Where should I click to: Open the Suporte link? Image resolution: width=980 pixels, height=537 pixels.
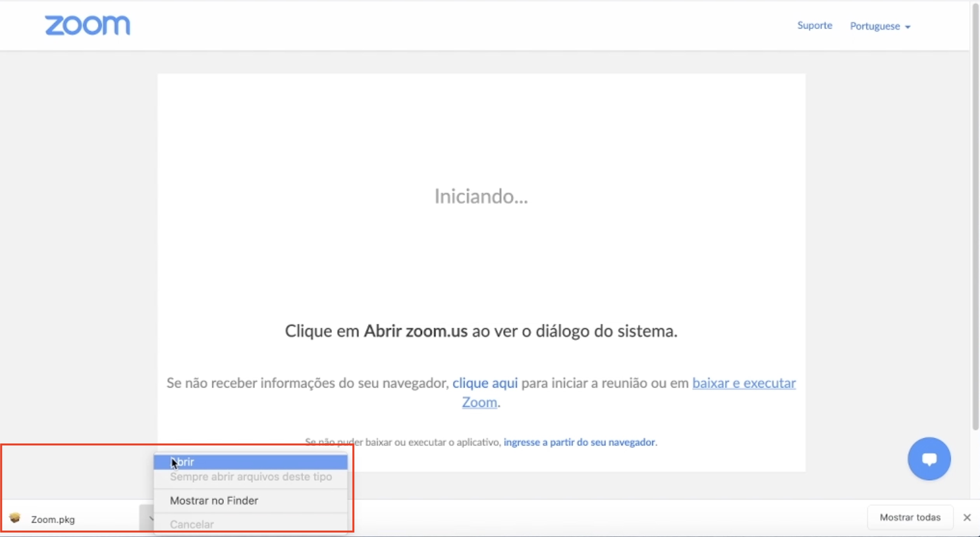tap(814, 26)
